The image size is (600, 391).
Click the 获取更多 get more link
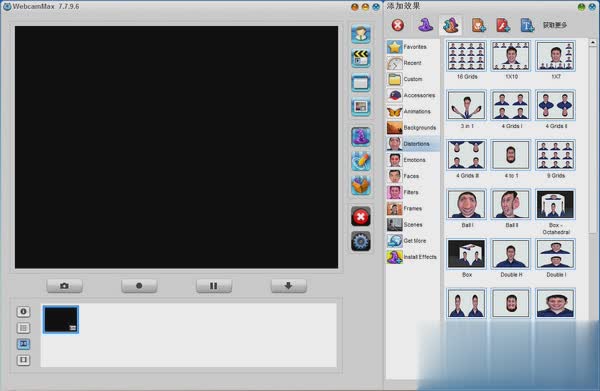(554, 25)
